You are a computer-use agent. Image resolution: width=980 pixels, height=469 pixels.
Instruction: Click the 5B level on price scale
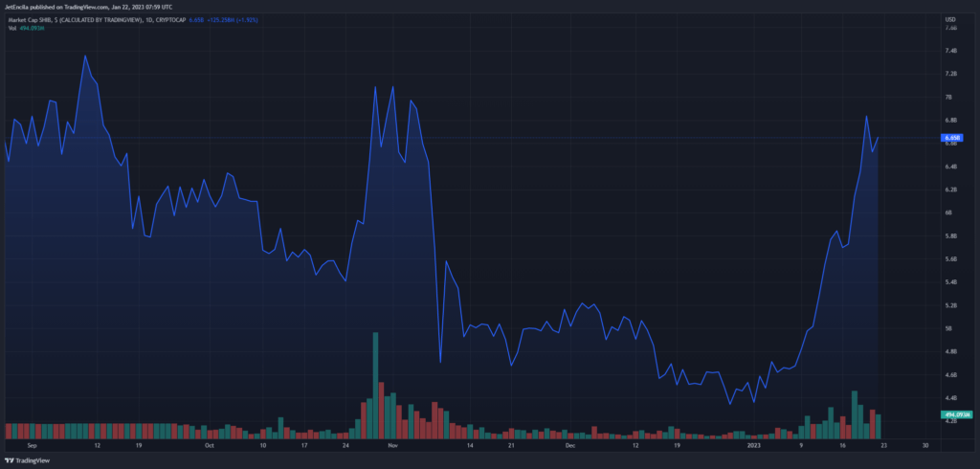coord(949,328)
